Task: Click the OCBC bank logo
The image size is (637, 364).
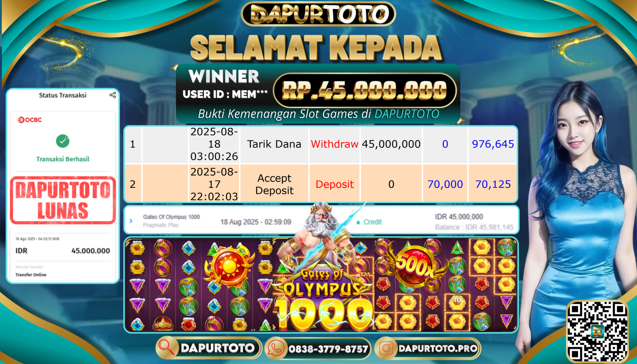Action: coord(30,120)
